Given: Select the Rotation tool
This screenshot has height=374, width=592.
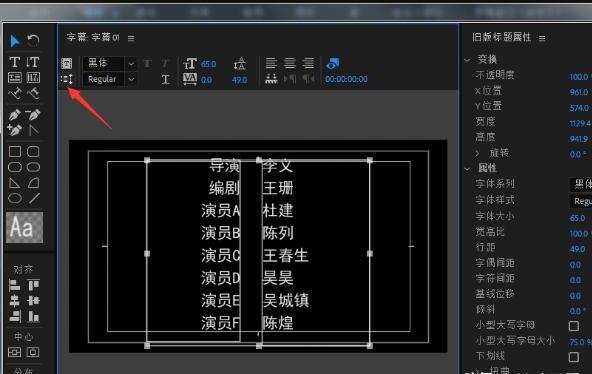Looking at the screenshot, I should point(33,41).
